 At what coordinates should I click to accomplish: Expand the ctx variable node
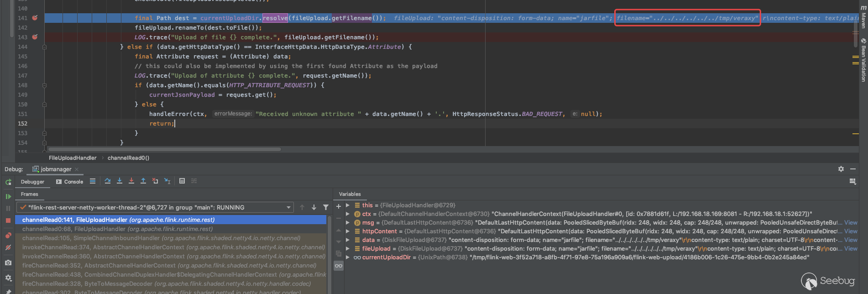(x=348, y=214)
